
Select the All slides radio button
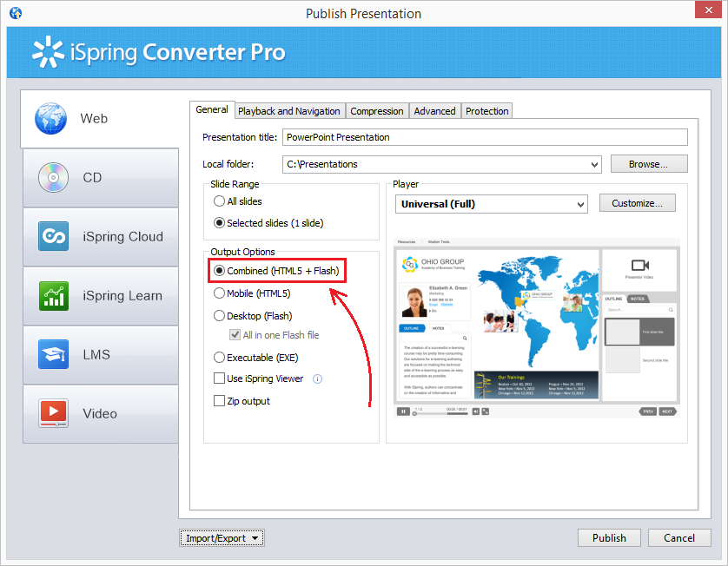(219, 201)
